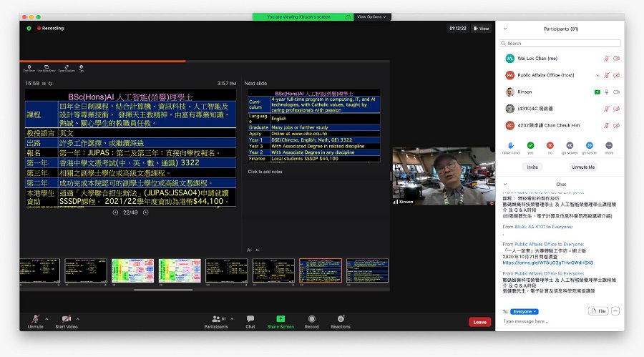This screenshot has height=357, width=644.
Task: Open the View Options dropdown
Action: [x=371, y=17]
